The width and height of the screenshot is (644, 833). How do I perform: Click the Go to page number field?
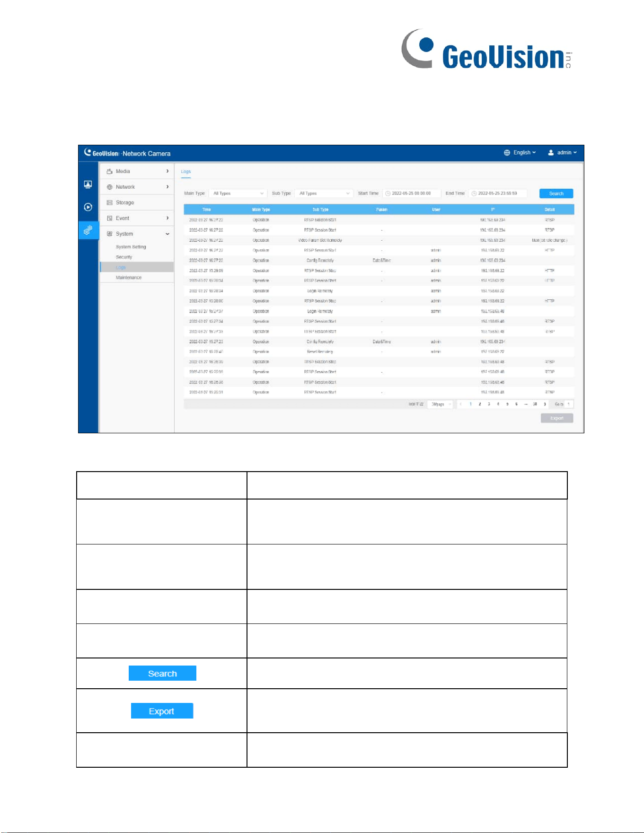pyautogui.click(x=569, y=404)
